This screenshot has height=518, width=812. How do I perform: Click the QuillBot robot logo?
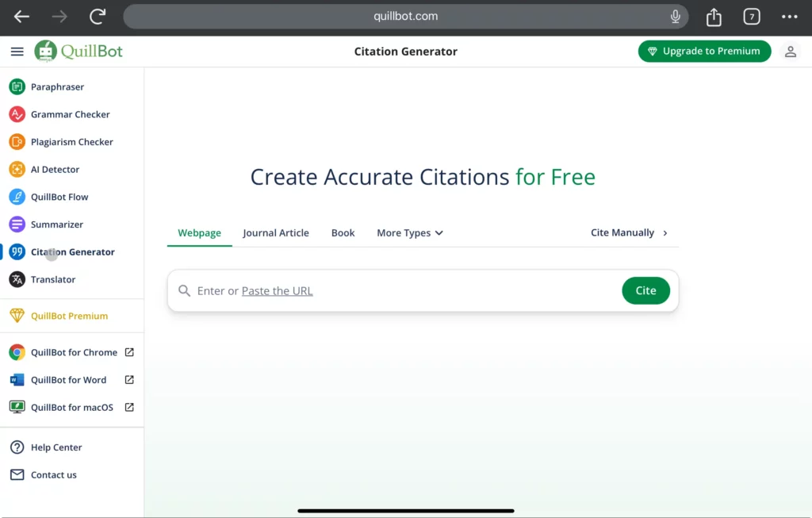[45, 51]
